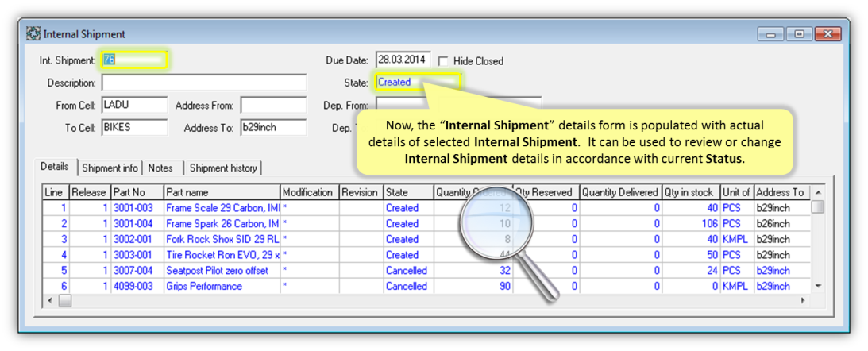Screen dimensions: 868x351
Task: Click Seatpost Pilot zero offset cell
Action: [222, 271]
